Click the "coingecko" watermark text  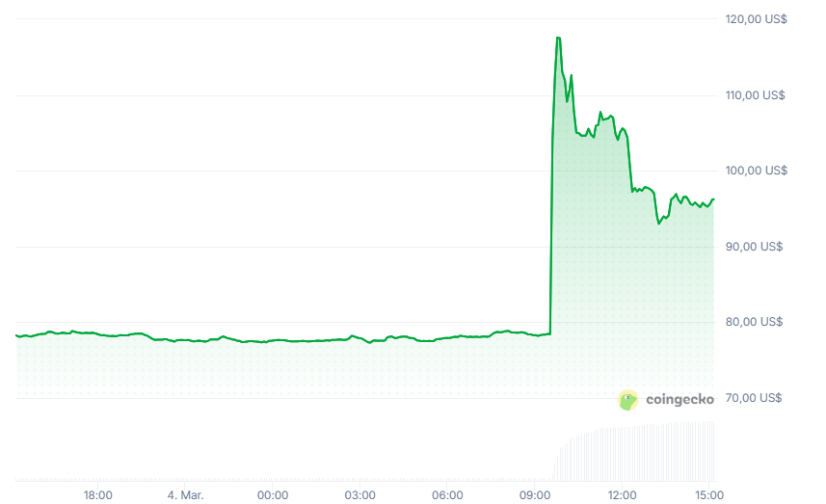tap(679, 400)
